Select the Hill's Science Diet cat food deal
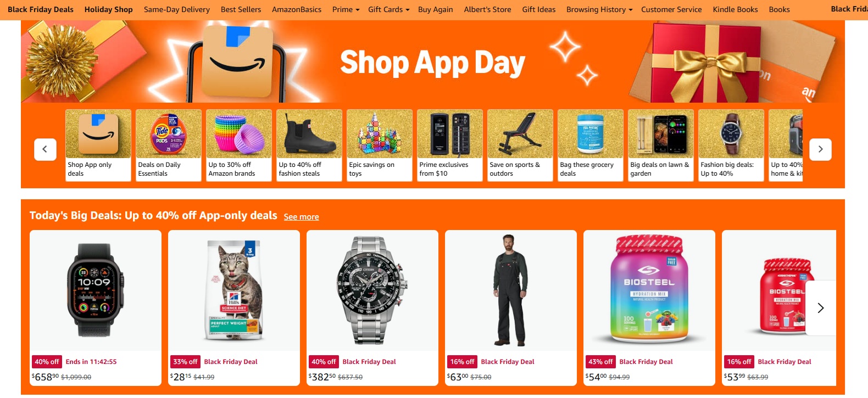Screen dimensions: 868x398 [234, 308]
